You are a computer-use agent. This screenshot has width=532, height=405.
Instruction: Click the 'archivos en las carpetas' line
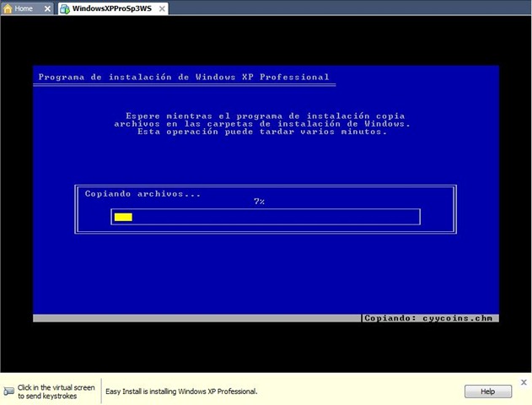click(x=262, y=124)
